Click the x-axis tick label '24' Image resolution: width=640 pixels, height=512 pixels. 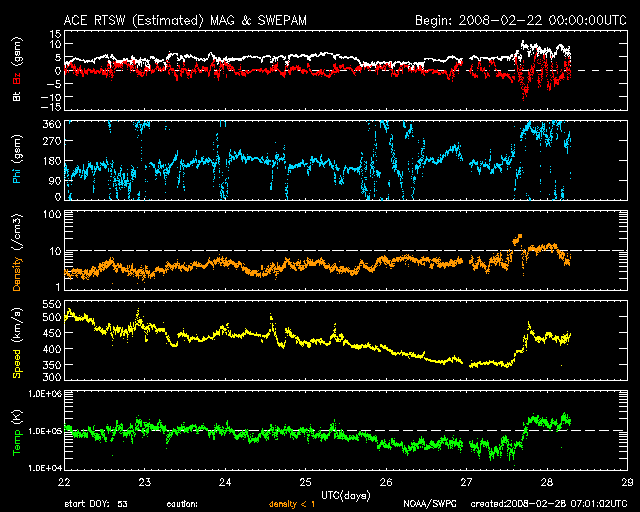225,482
